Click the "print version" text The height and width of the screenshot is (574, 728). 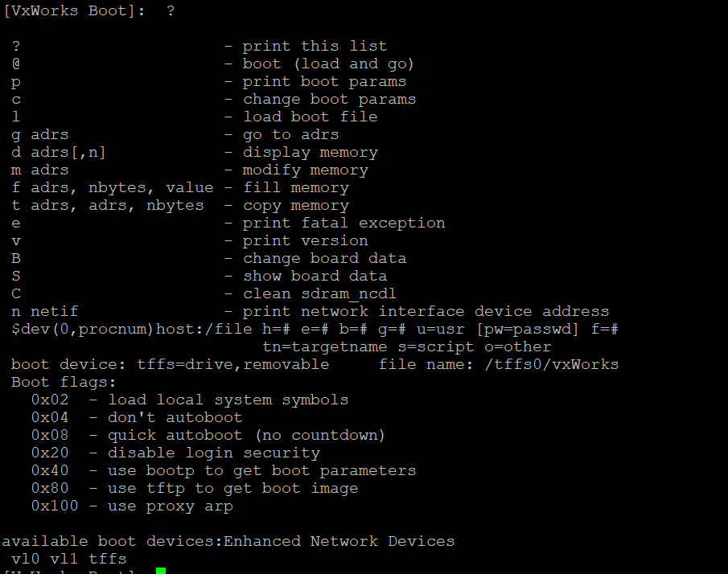305,241
